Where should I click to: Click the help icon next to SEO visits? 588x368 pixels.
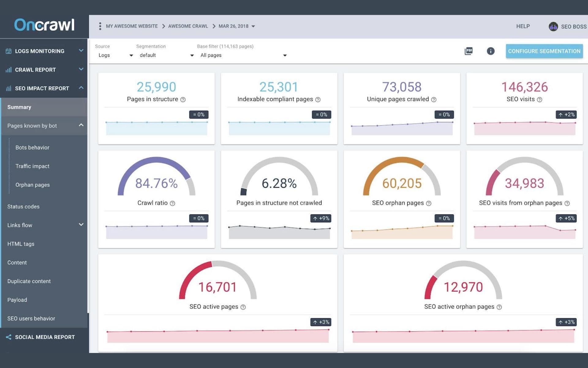tap(540, 99)
